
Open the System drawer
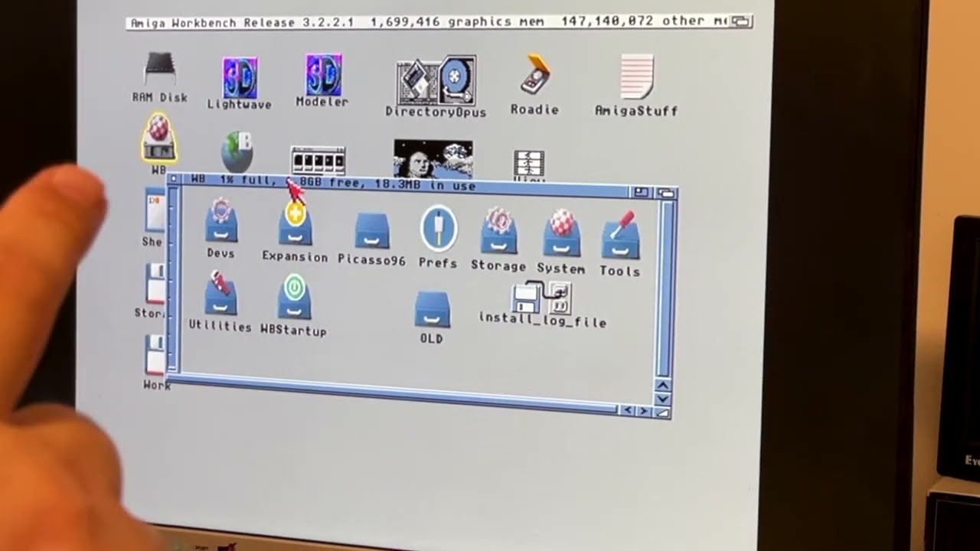[x=561, y=235]
